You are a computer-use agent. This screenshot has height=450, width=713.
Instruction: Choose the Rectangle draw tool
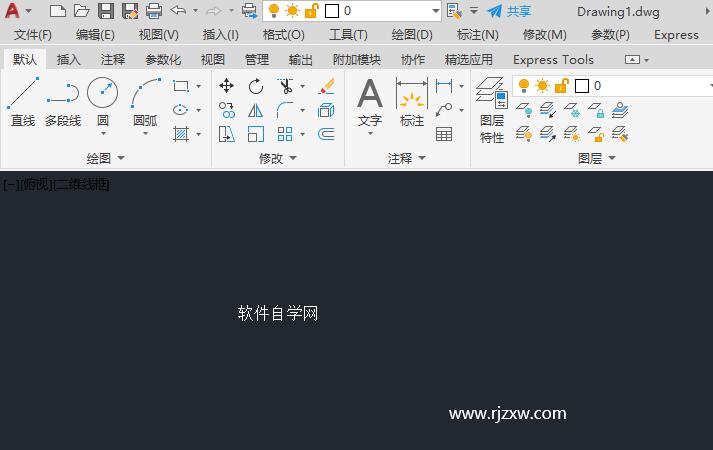tap(181, 86)
